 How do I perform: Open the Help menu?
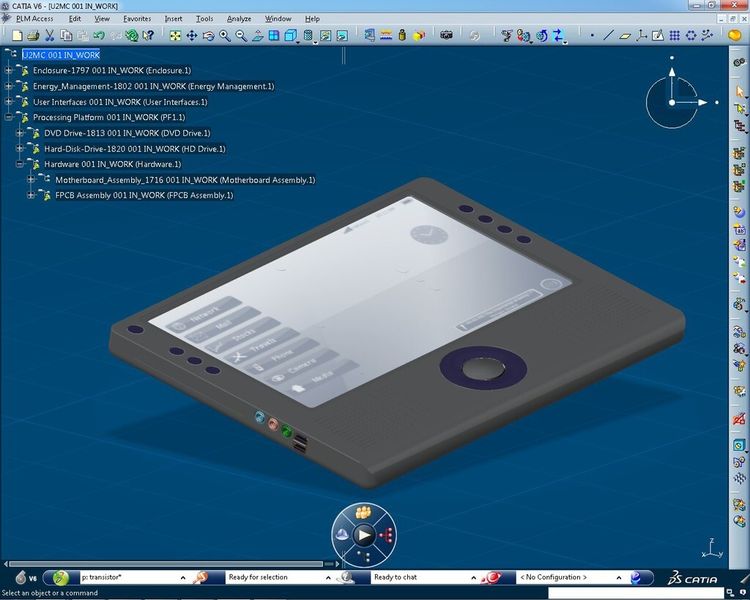pyautogui.click(x=312, y=19)
